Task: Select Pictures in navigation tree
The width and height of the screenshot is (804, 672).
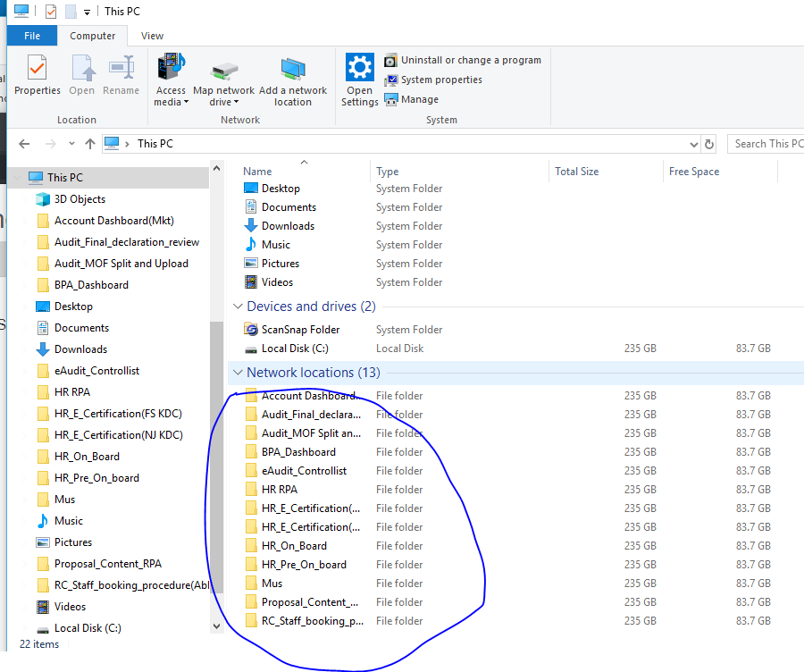Action: pos(73,542)
